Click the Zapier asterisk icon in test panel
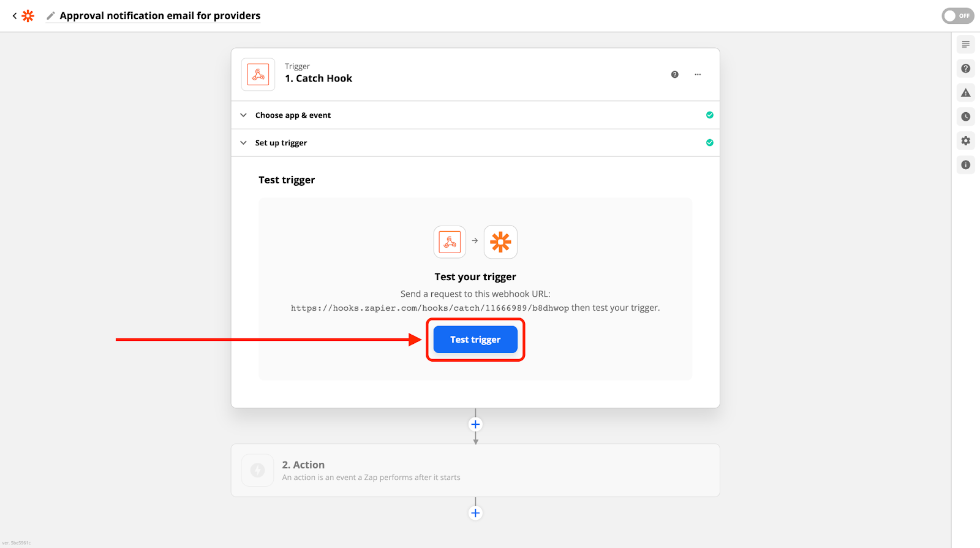Screen dimensions: 980x548 (500, 242)
